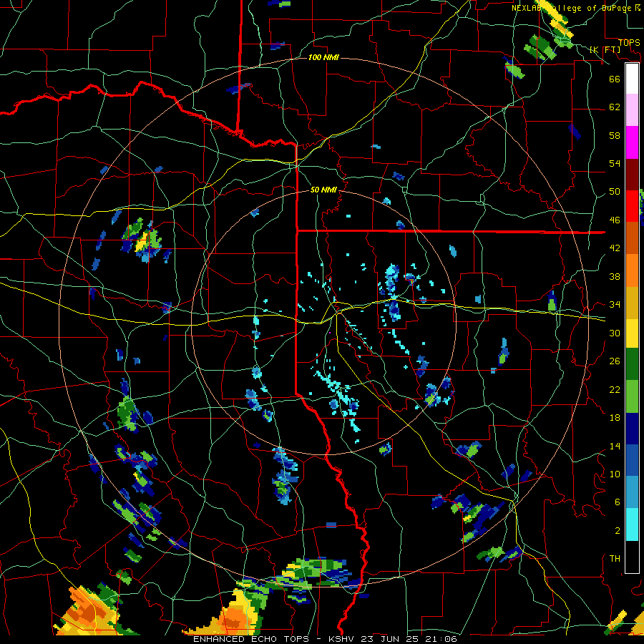
Task: Click the '50' legend scale value
Action: click(615, 192)
